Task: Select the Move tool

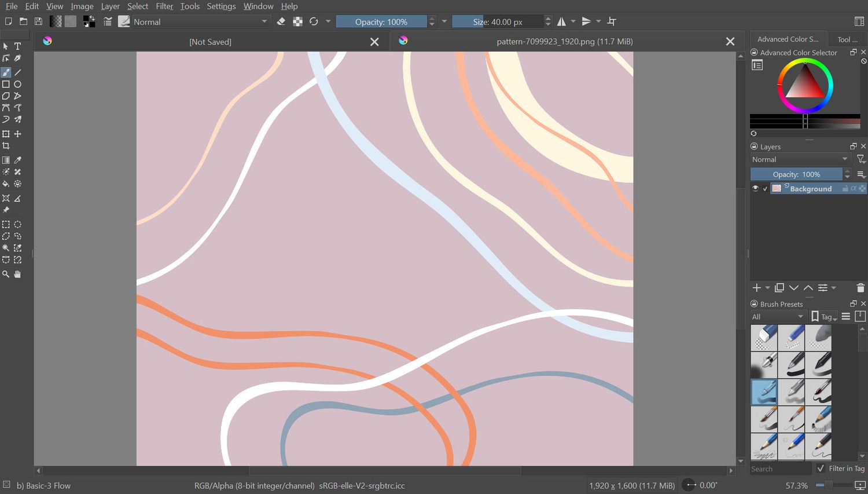Action: 18,134
